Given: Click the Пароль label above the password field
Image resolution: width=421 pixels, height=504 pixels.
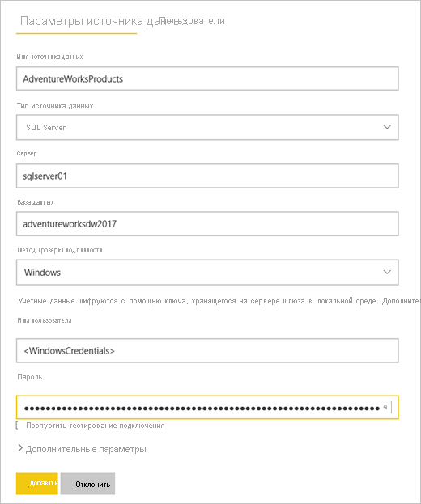Looking at the screenshot, I should click(30, 377).
